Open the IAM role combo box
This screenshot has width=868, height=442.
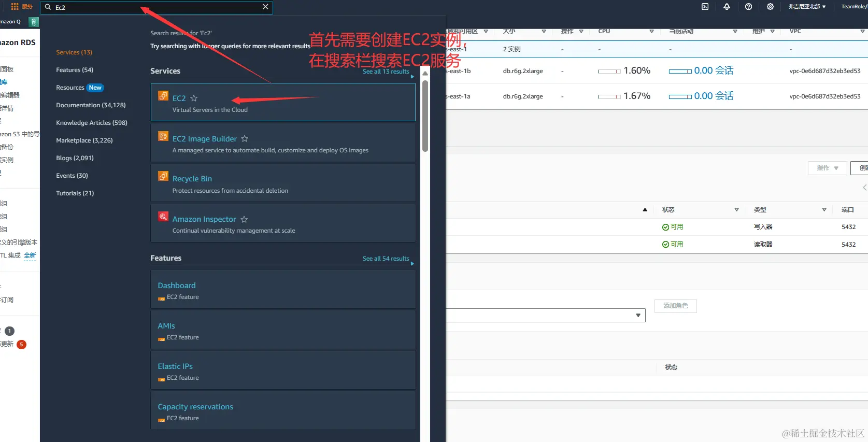click(x=546, y=315)
